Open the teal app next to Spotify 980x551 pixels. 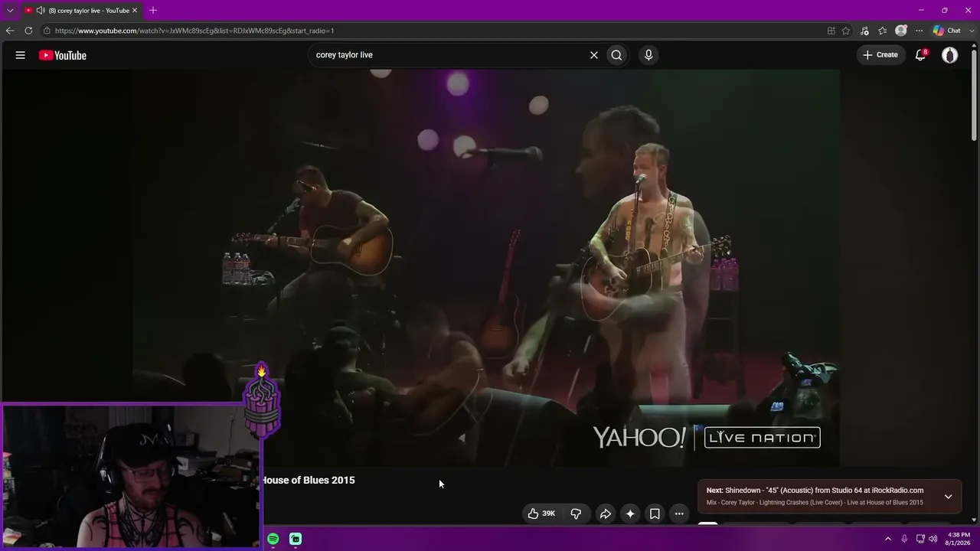pyautogui.click(x=296, y=539)
